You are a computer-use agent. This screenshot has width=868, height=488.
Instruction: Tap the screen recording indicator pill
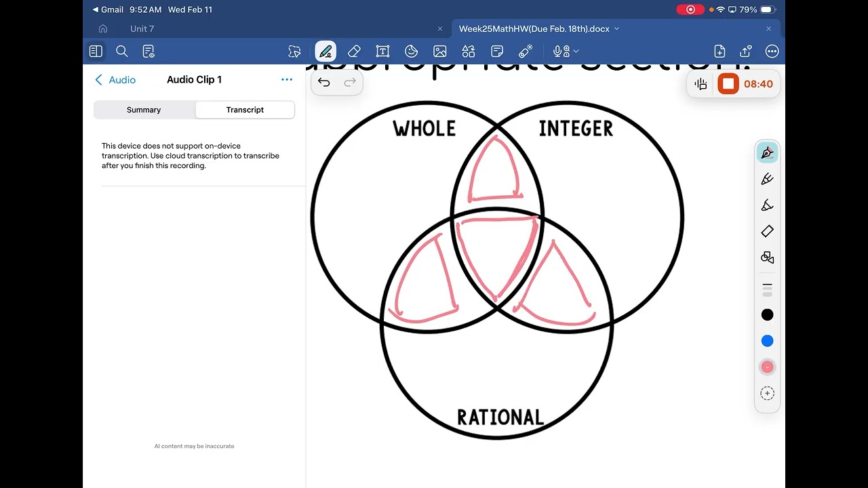point(690,9)
